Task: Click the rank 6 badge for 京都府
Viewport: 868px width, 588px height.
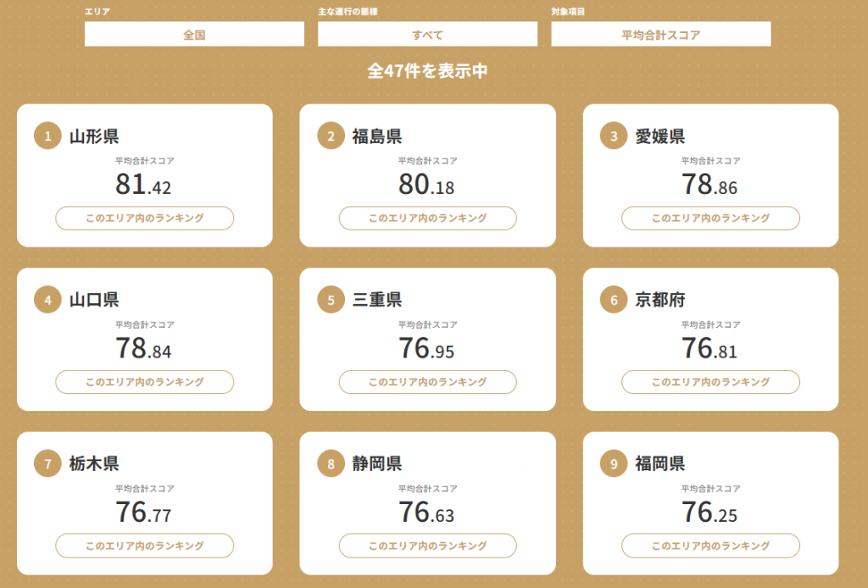Action: [614, 300]
